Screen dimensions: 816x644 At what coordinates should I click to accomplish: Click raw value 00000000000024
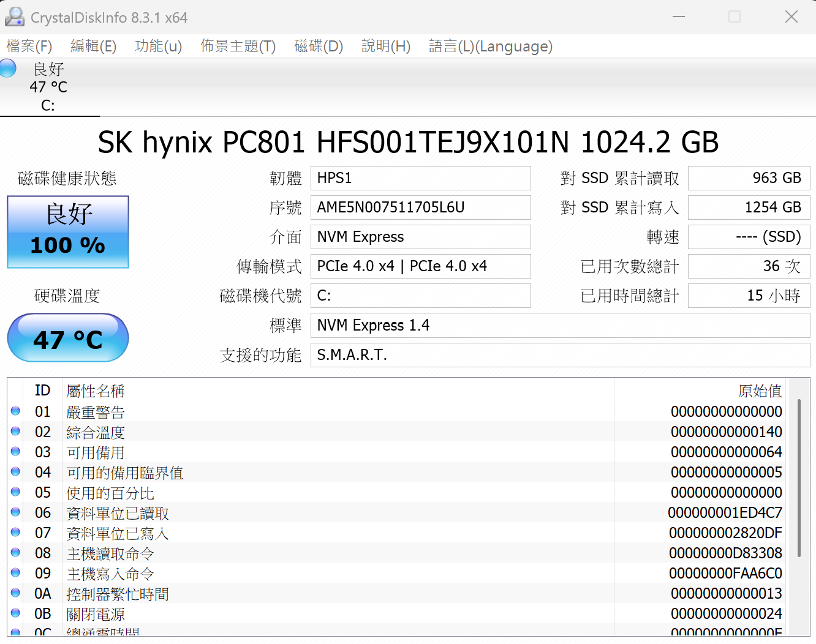point(727,613)
